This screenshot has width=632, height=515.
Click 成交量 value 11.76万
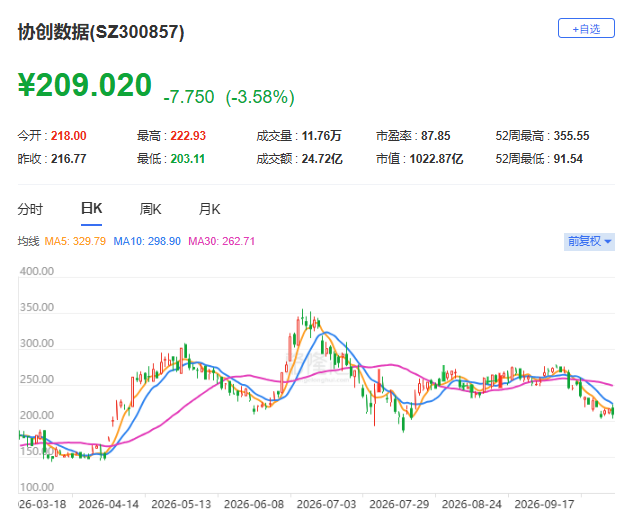[322, 136]
